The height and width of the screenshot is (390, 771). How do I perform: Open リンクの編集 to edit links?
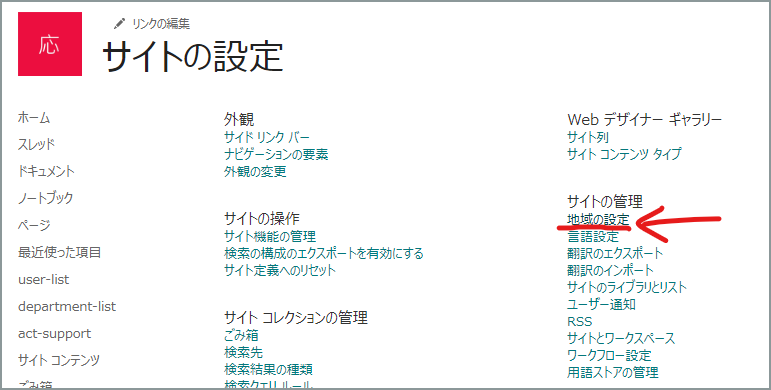(161, 24)
